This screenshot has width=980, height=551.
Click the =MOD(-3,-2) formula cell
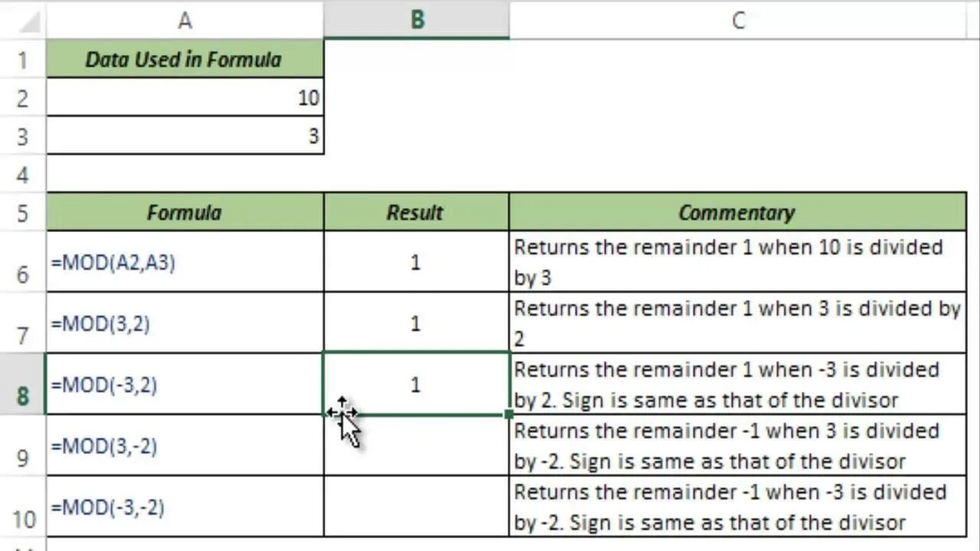click(x=185, y=507)
